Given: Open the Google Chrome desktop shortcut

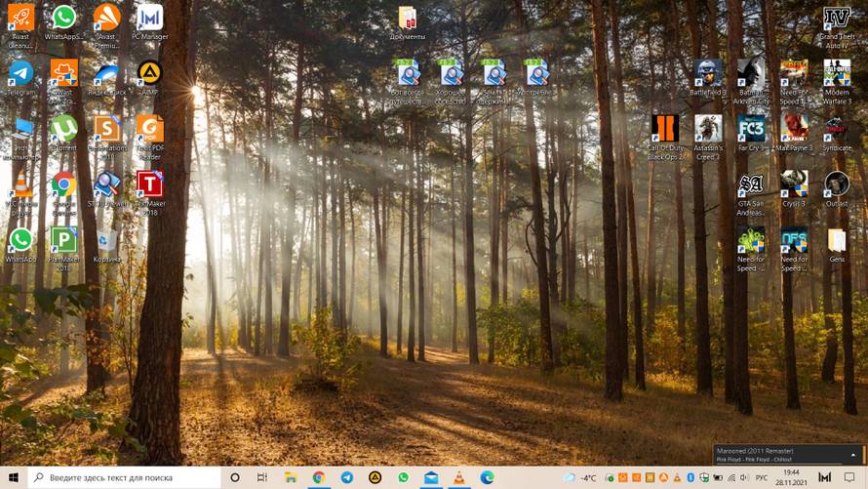Looking at the screenshot, I should click(64, 193).
